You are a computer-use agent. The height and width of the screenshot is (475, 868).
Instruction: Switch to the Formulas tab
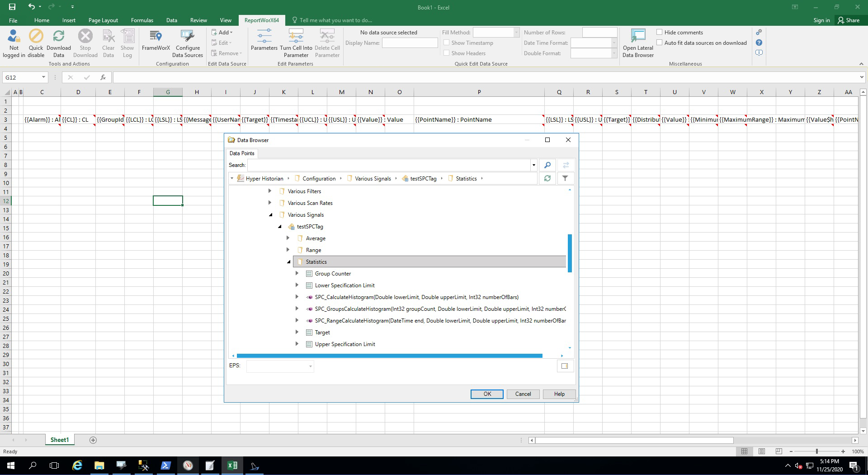tap(142, 20)
